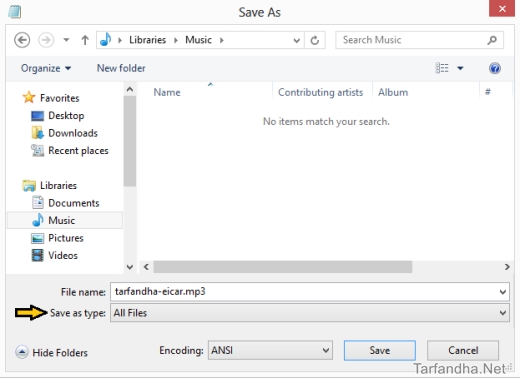Screen dimensions: 520x378
Task: Select Music in the address path
Action: coord(198,40)
